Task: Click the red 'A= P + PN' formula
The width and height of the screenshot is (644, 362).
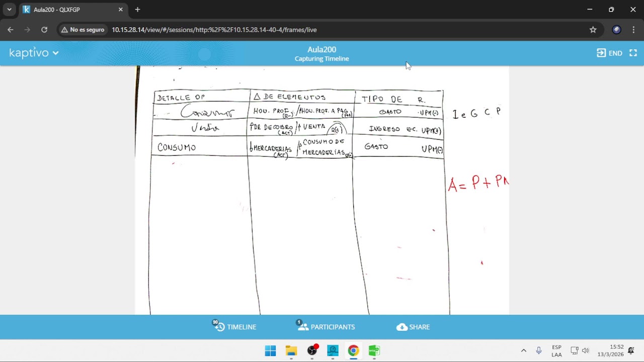Action: (x=478, y=184)
